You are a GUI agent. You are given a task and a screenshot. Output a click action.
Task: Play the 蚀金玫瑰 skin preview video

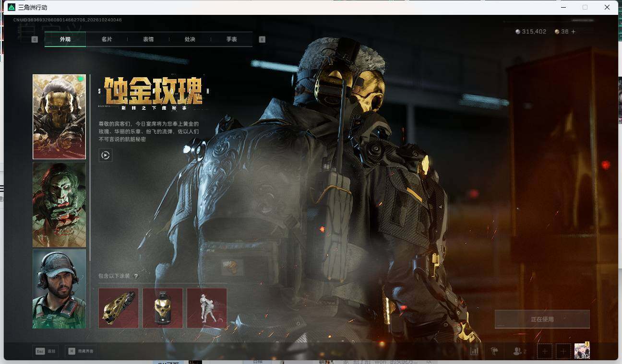point(106,155)
